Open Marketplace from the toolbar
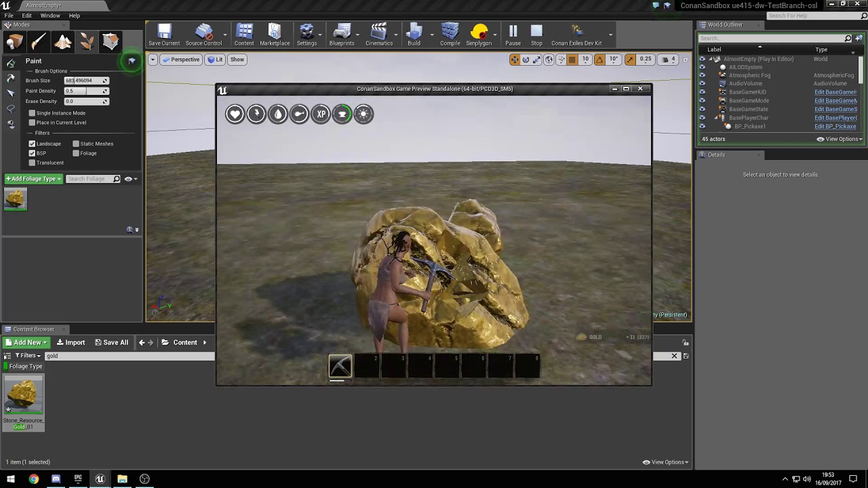 pos(275,35)
